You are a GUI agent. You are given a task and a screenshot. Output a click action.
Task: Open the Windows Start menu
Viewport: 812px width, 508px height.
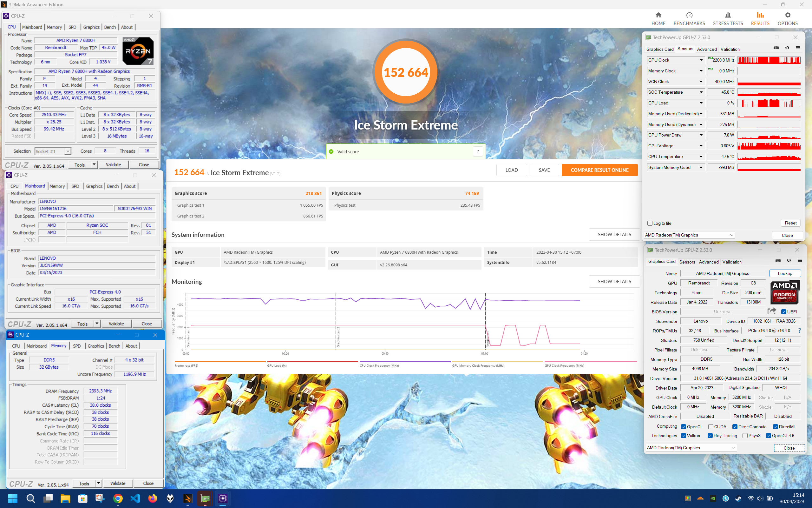coord(13,498)
